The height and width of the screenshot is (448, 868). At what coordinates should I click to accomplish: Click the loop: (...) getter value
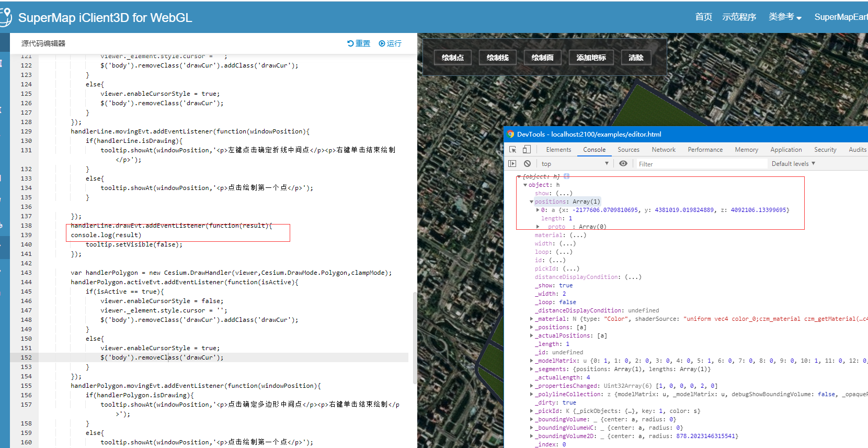click(564, 252)
